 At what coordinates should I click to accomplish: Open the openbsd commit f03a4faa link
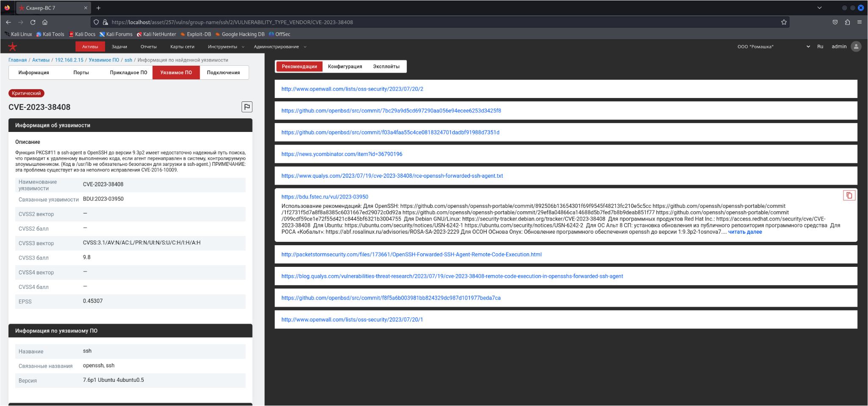tap(390, 132)
